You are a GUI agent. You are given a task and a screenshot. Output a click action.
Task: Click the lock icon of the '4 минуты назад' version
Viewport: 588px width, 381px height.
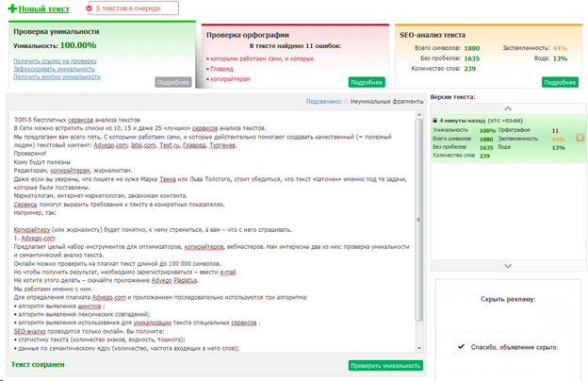(x=435, y=121)
